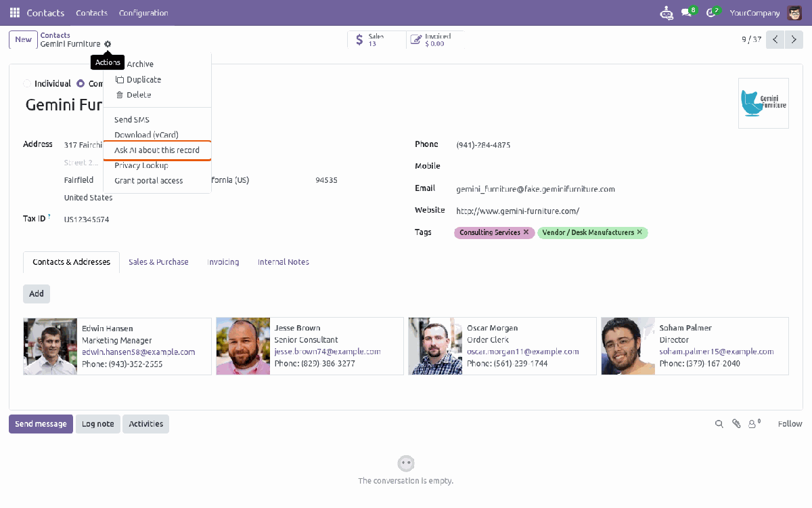Switch to Sales & Purchase tab
Screen dimensions: 812x508
click(x=158, y=262)
